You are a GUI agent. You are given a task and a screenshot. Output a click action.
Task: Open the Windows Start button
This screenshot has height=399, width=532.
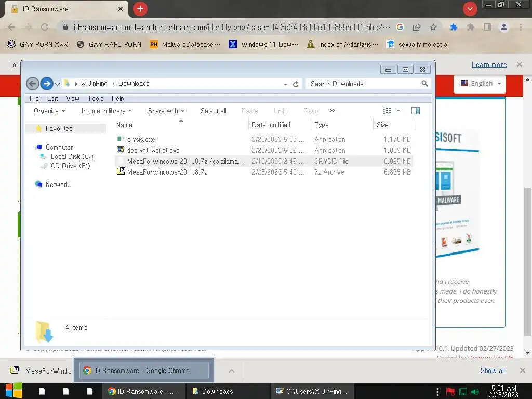pyautogui.click(x=14, y=391)
